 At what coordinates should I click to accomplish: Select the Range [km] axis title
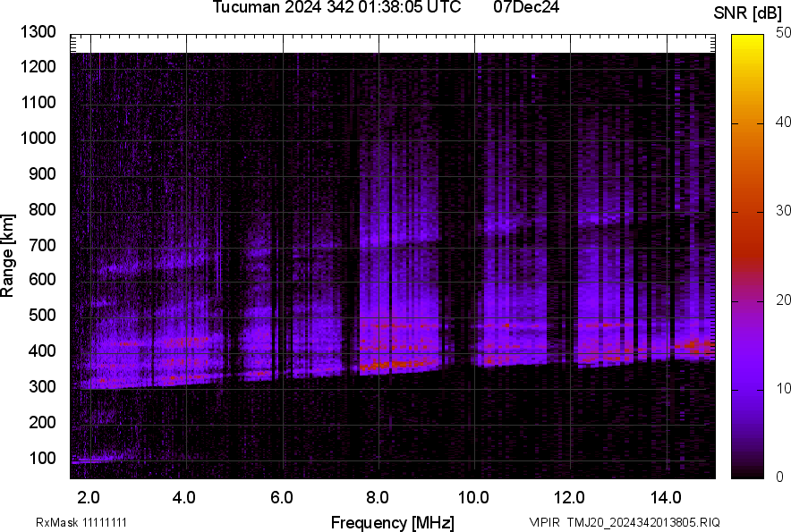pos(8,256)
